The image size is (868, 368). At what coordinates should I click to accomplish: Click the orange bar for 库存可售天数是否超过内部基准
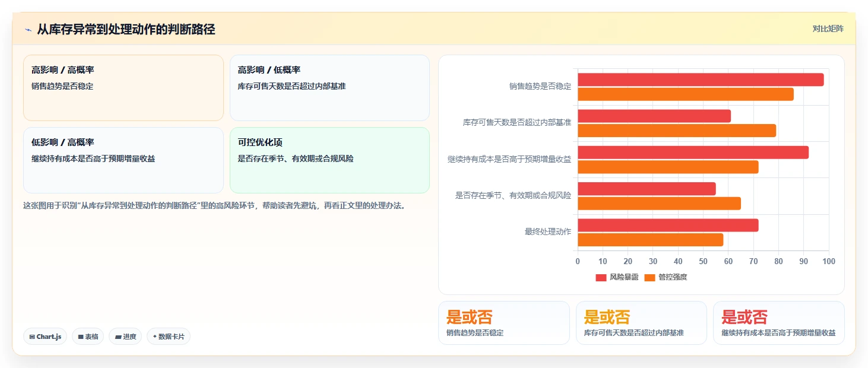coord(677,131)
